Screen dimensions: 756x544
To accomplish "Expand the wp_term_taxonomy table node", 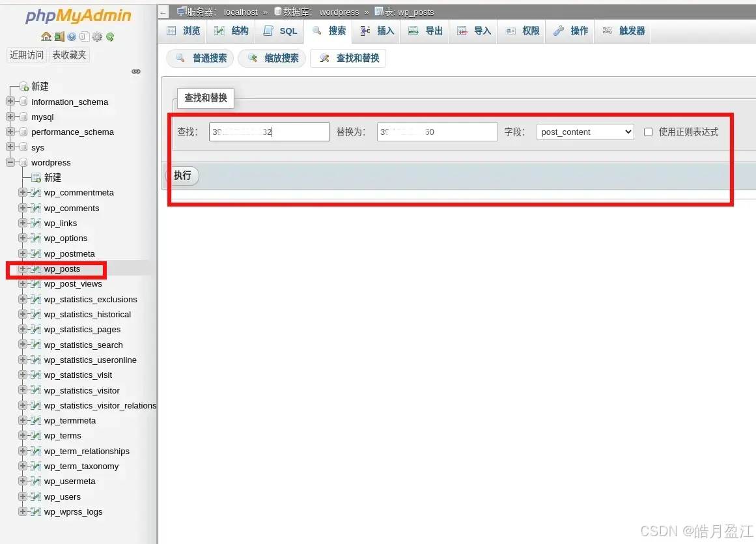I will pyautogui.click(x=22, y=465).
